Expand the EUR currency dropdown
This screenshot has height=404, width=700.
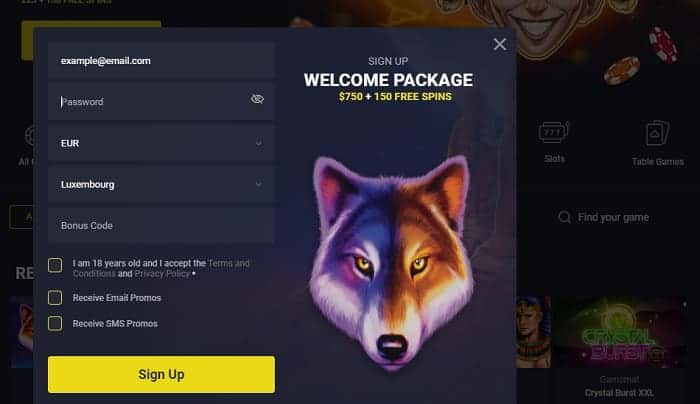coord(161,143)
